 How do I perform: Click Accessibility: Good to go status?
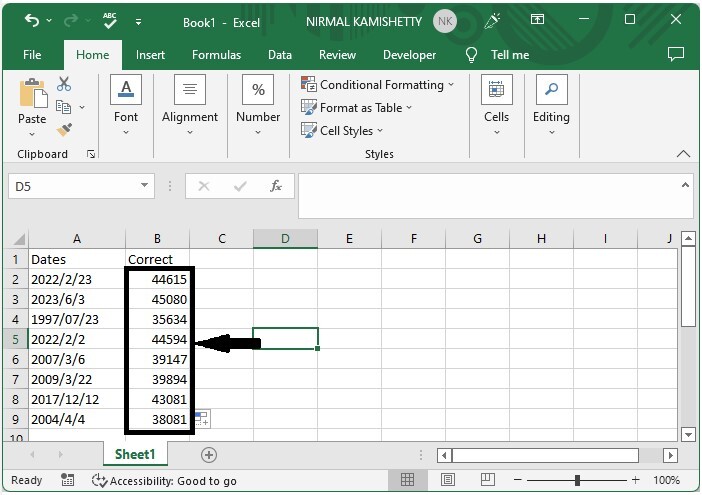[x=164, y=481]
